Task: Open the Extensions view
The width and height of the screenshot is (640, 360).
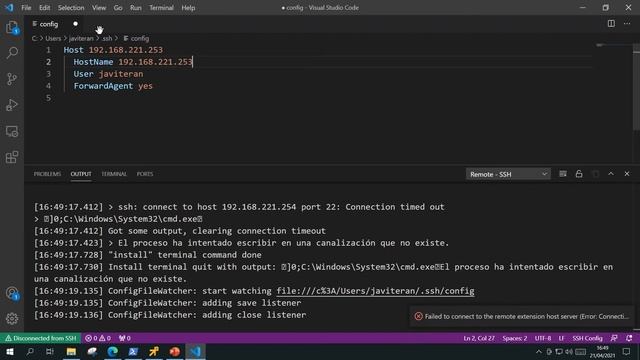Action: click(12, 157)
